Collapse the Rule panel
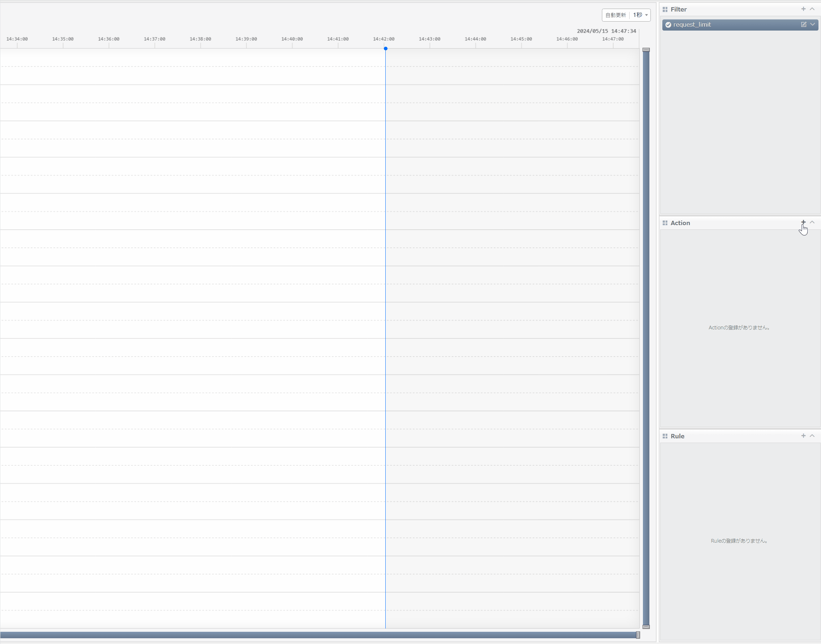 click(x=812, y=436)
